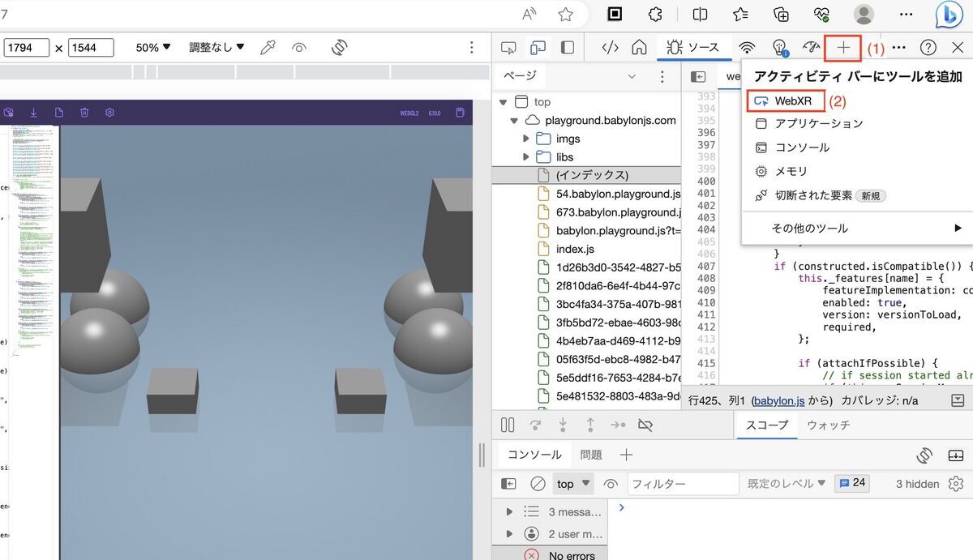Download via the Babylon inspector download icon
The width and height of the screenshot is (973, 560).
point(34,113)
